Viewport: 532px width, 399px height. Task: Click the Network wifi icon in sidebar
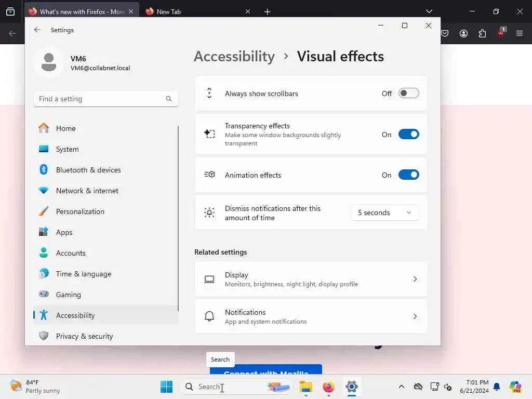(x=44, y=190)
